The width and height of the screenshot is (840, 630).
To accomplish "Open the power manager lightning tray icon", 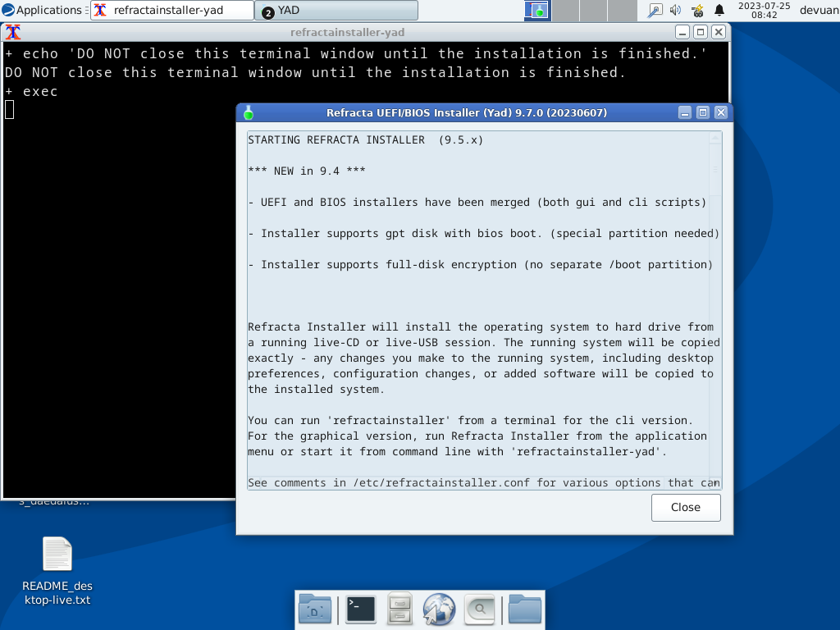I will click(x=697, y=10).
